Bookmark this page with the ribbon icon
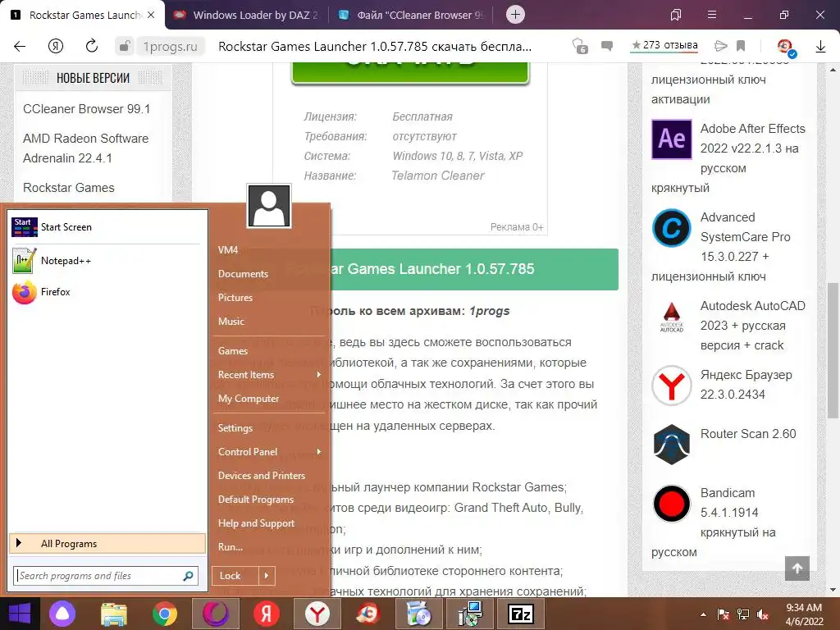 pos(741,46)
